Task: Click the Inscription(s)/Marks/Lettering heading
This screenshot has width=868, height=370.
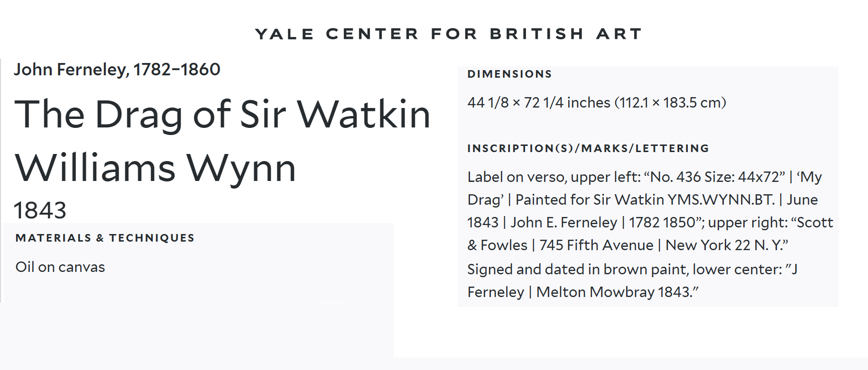Action: point(588,148)
